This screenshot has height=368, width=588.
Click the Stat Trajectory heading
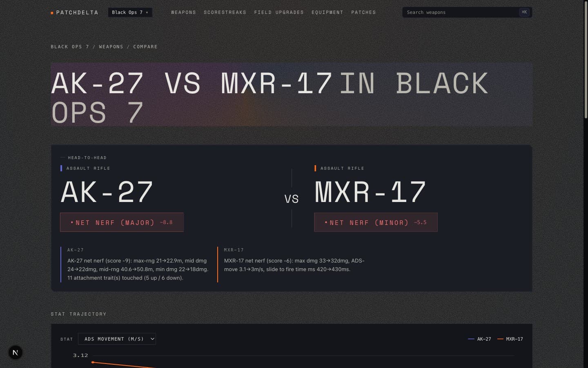click(x=79, y=314)
